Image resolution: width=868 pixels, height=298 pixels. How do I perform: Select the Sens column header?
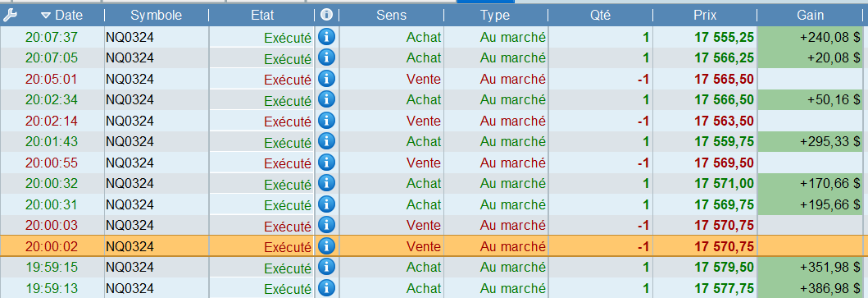391,16
